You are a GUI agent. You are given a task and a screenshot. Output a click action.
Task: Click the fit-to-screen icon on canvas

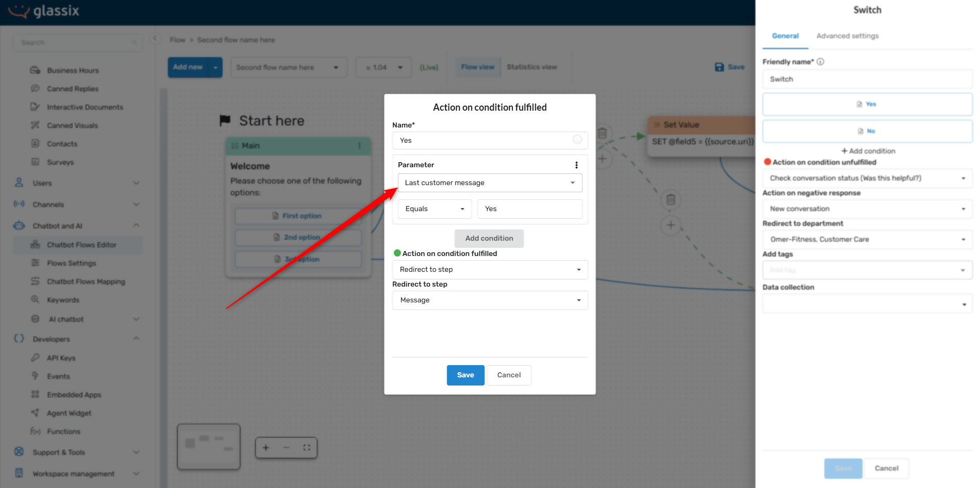(307, 448)
